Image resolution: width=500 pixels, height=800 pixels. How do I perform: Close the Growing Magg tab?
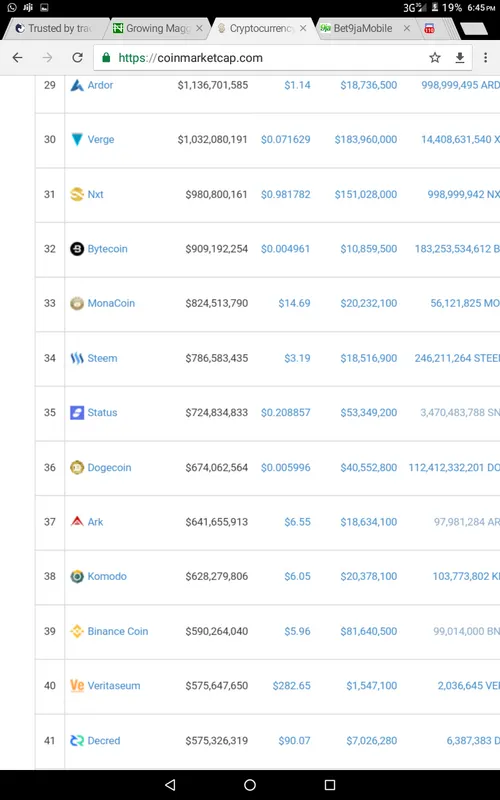click(x=199, y=29)
